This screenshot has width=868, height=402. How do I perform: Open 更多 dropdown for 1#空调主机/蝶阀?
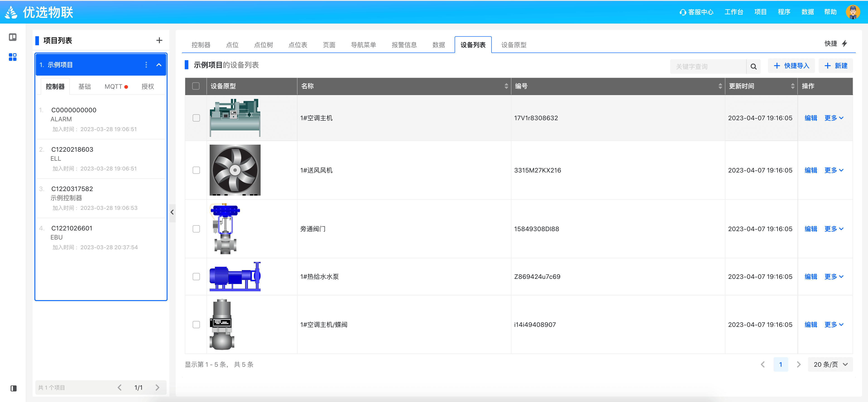click(834, 325)
